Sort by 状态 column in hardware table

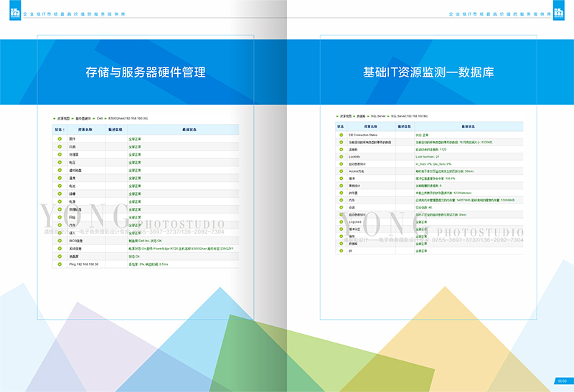point(60,130)
